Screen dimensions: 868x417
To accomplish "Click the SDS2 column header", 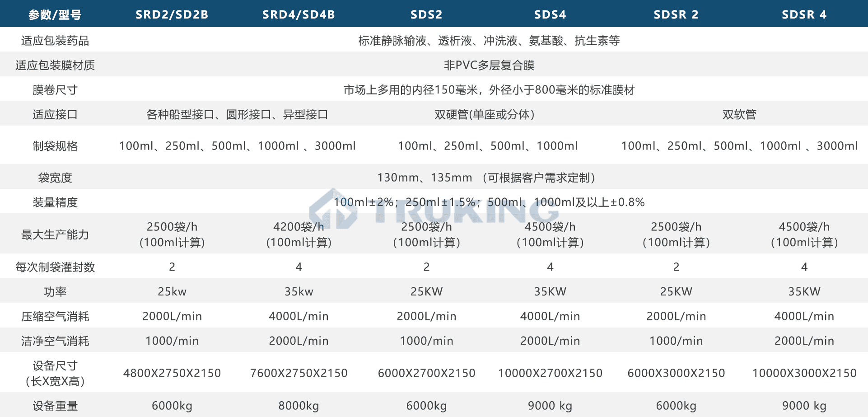I will pyautogui.click(x=426, y=14).
